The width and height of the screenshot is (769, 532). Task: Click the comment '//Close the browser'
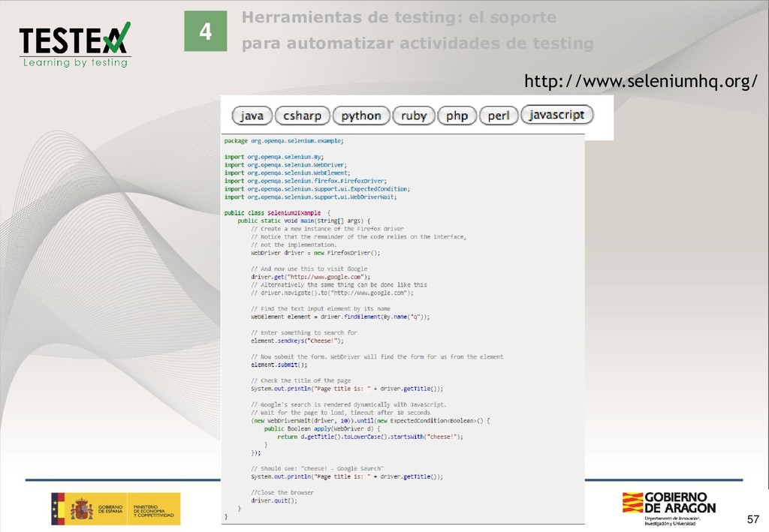[282, 493]
